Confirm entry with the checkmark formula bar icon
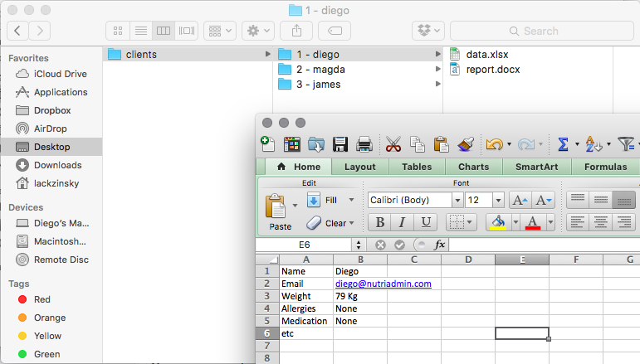The height and width of the screenshot is (364, 640). click(x=399, y=245)
